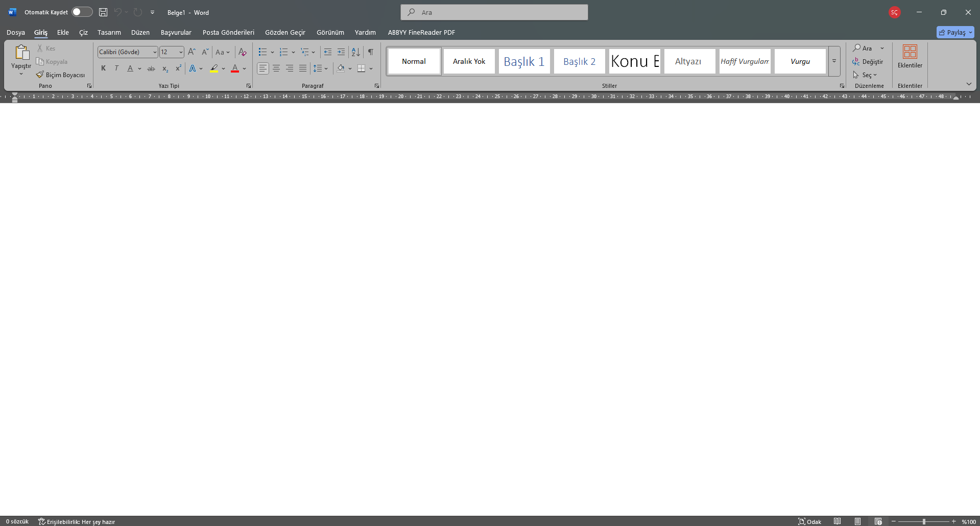Click the multilevel list icon
Viewport: 980px width, 526px height.
tap(305, 52)
